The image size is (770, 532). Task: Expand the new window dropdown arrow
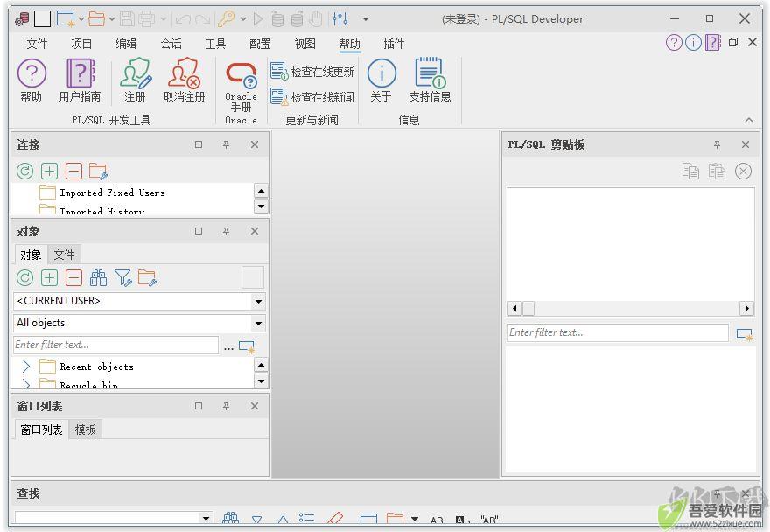click(x=81, y=19)
